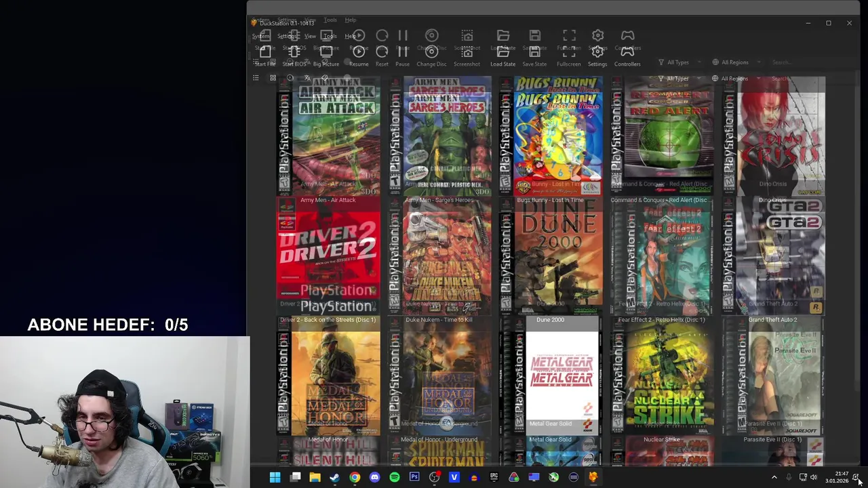Select the Command & Conquer Red Alert cover
This screenshot has height=488, width=868.
[x=662, y=144]
